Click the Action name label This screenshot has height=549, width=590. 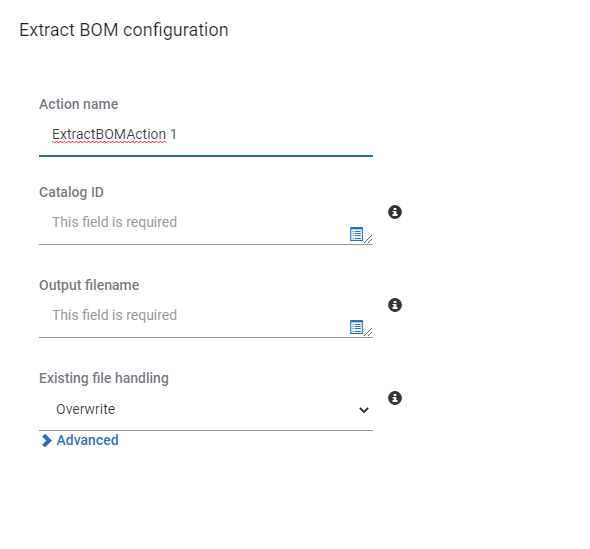(x=79, y=104)
